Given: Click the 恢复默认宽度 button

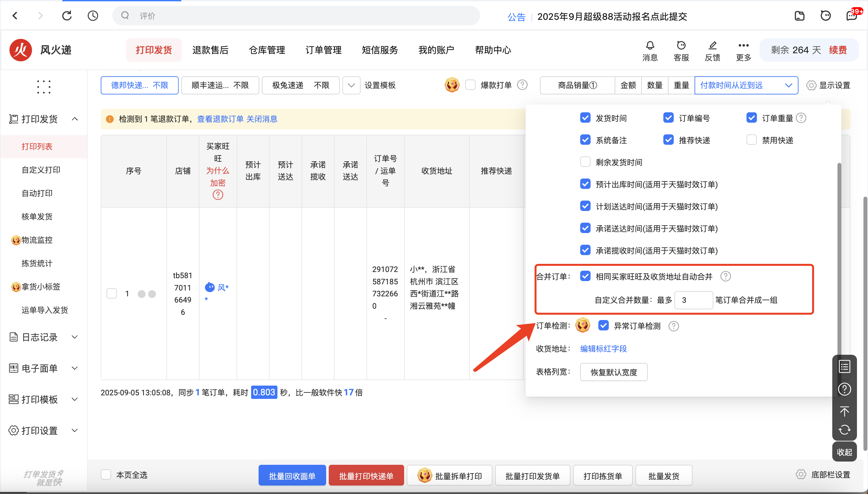Looking at the screenshot, I should [614, 372].
